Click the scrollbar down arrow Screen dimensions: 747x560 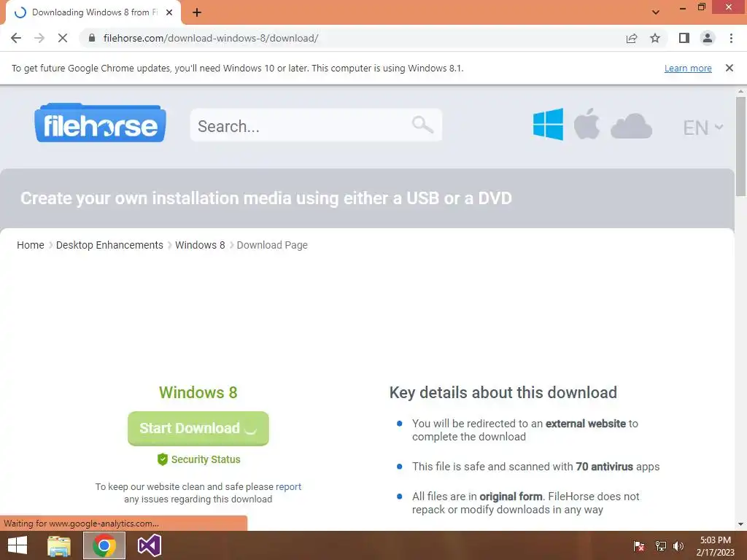coord(740,524)
